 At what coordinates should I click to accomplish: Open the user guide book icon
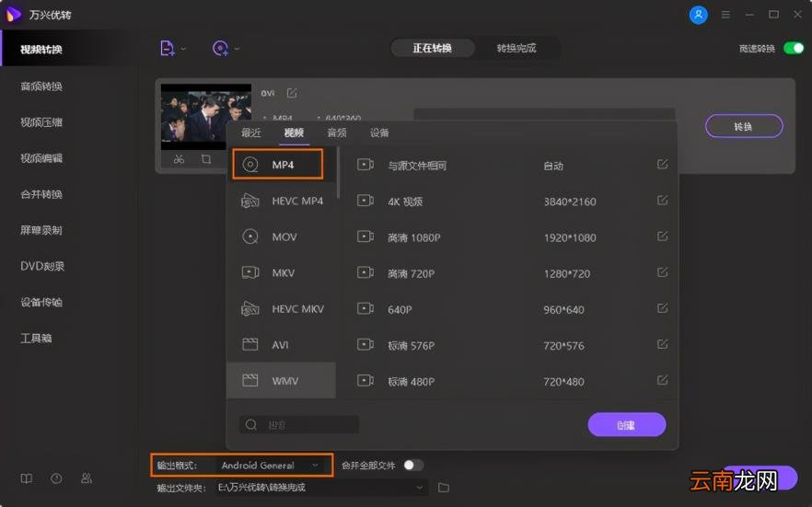(x=27, y=478)
